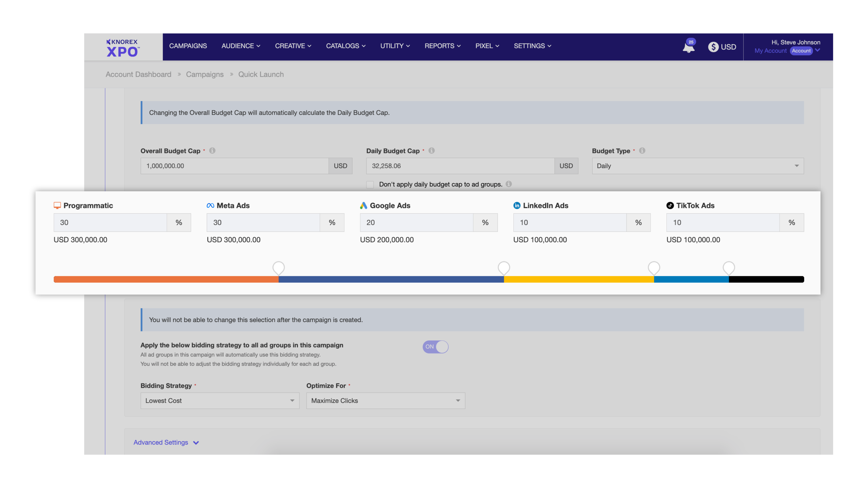Click slider handle between LinkedIn and TikTok
The height and width of the screenshot is (488, 868).
[728, 268]
